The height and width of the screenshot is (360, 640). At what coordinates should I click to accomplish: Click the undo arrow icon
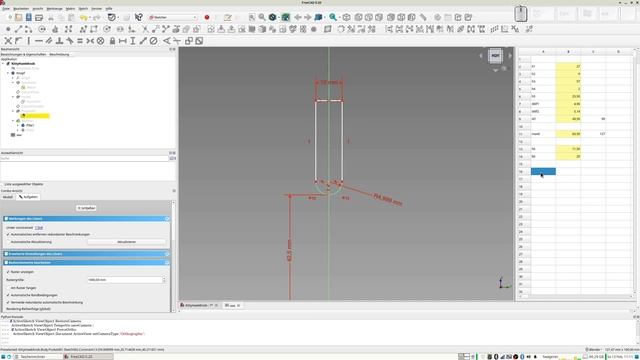click(x=83, y=18)
